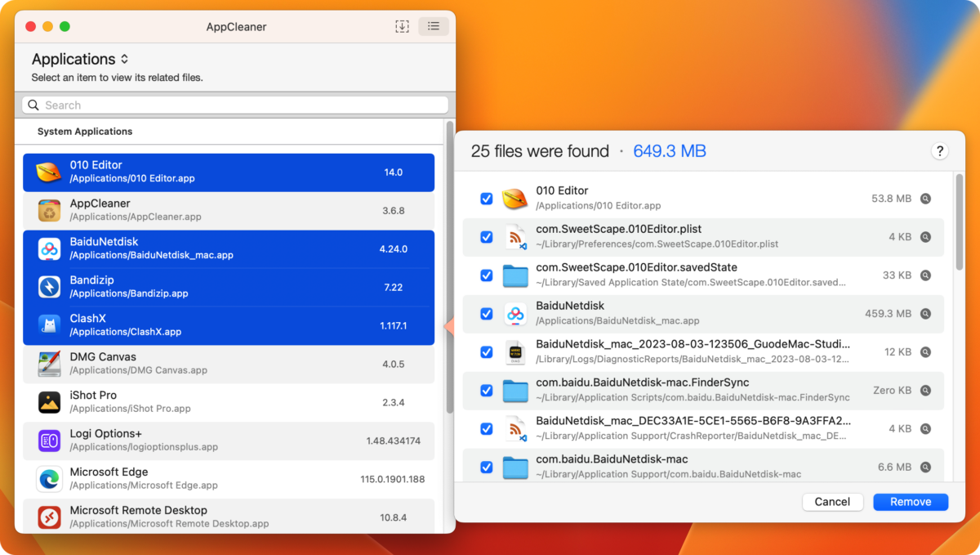Select the Microsoft Remote Desktop row
The height and width of the screenshot is (555, 980).
[229, 517]
